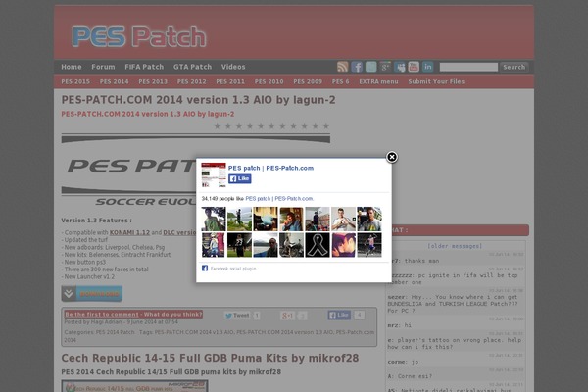588x392 pixels.
Task: Click the Facebook Like button under the article
Action: click(339, 316)
